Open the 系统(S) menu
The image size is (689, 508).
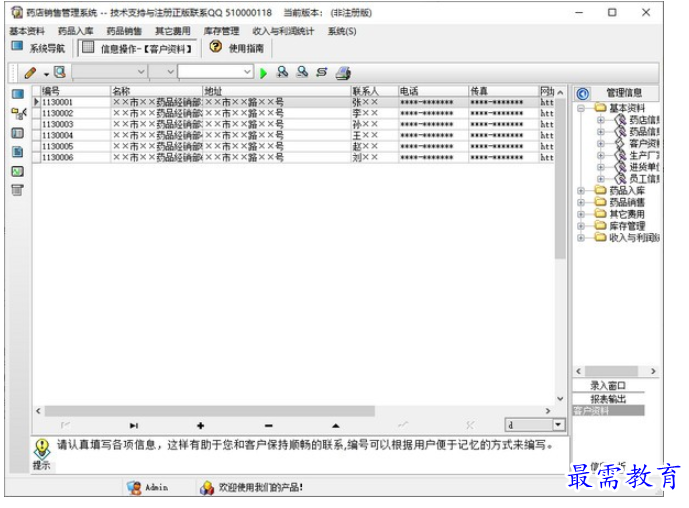point(342,31)
